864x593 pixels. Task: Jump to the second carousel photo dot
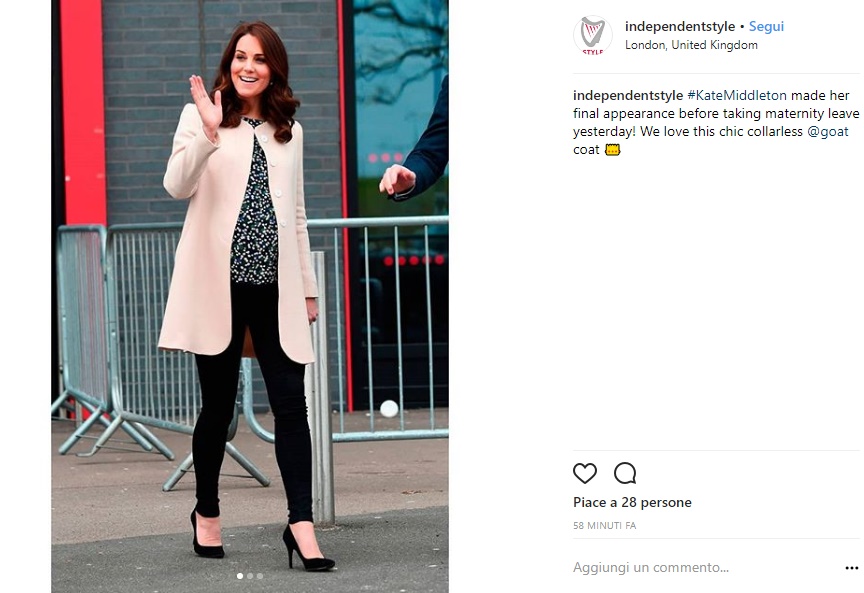[250, 576]
